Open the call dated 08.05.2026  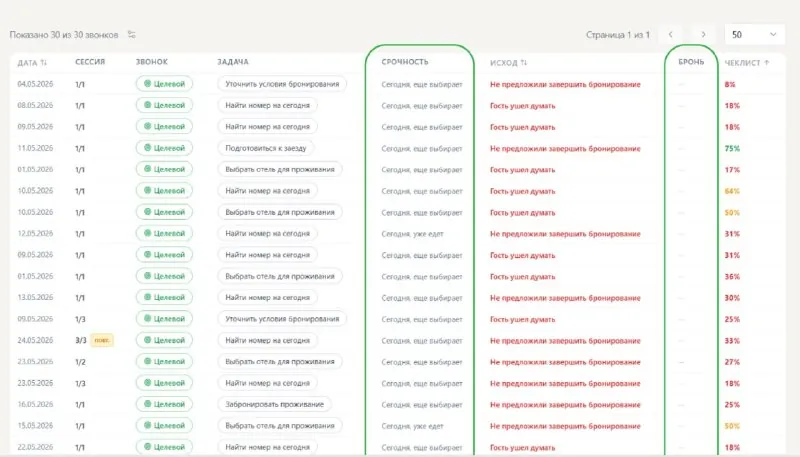pos(35,105)
